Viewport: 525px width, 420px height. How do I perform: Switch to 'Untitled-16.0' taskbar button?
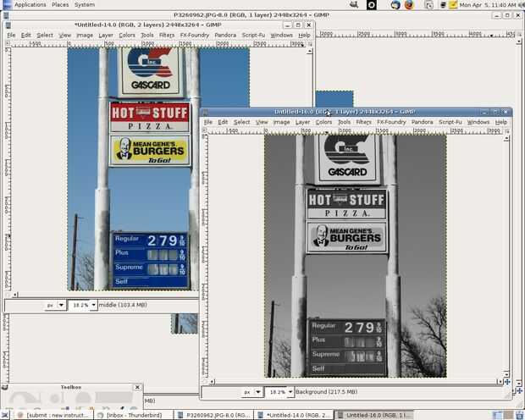[373, 415]
